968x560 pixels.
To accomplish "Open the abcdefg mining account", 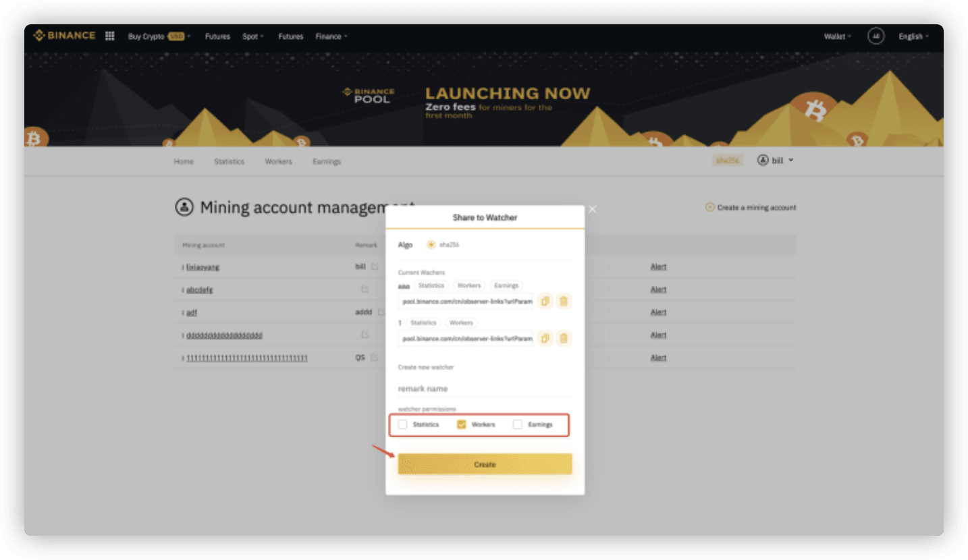I will [200, 290].
